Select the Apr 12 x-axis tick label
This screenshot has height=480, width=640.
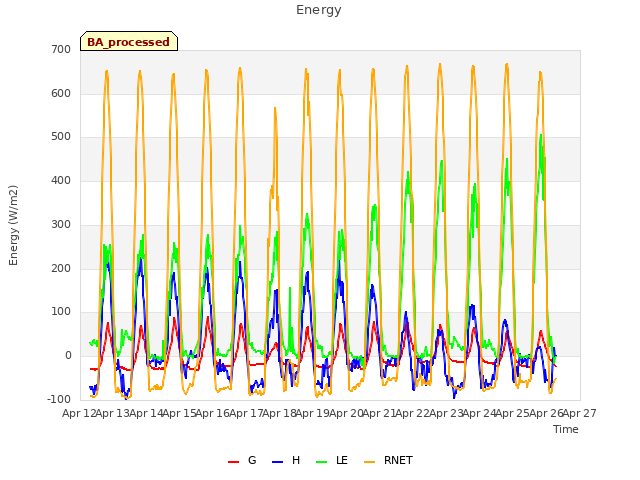(x=78, y=413)
